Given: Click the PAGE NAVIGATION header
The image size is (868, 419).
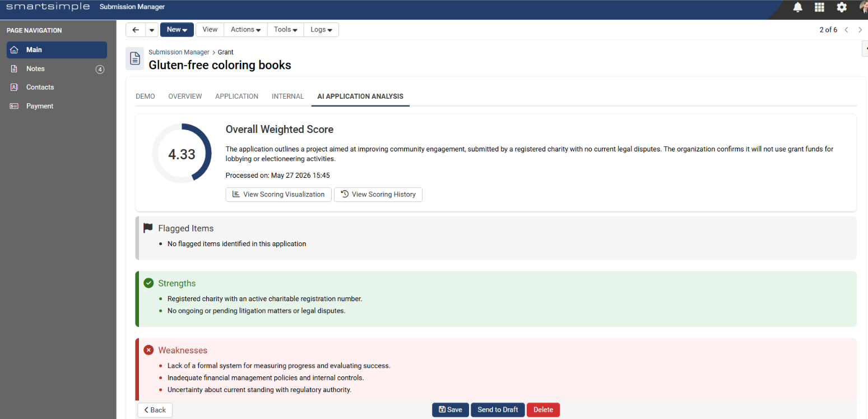Looking at the screenshot, I should pos(34,30).
